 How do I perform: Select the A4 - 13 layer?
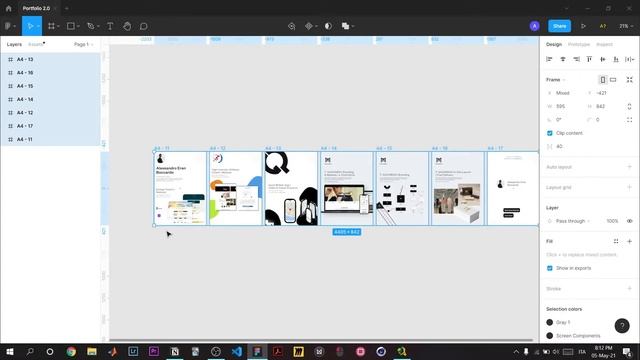point(50,59)
